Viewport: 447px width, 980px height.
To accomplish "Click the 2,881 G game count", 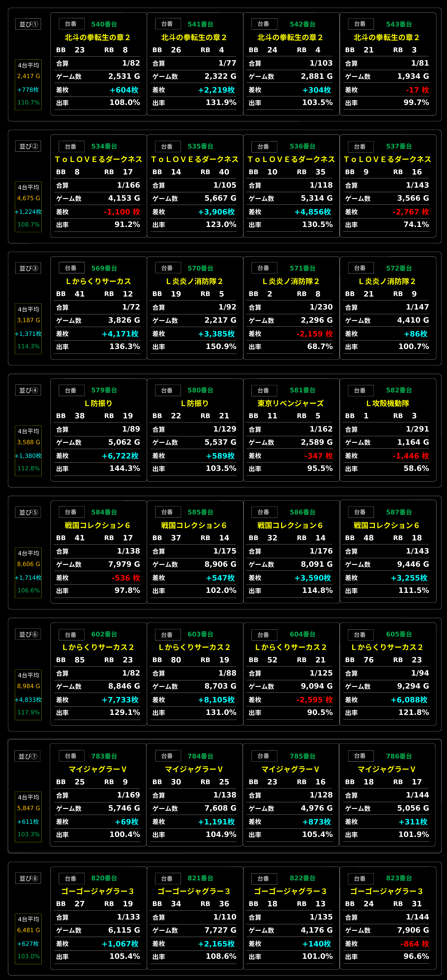I will pyautogui.click(x=317, y=76).
